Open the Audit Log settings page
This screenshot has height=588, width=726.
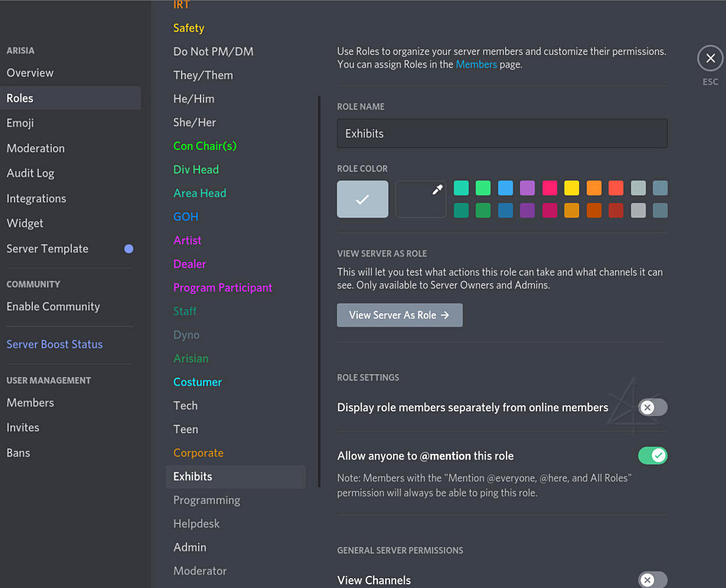[30, 173]
